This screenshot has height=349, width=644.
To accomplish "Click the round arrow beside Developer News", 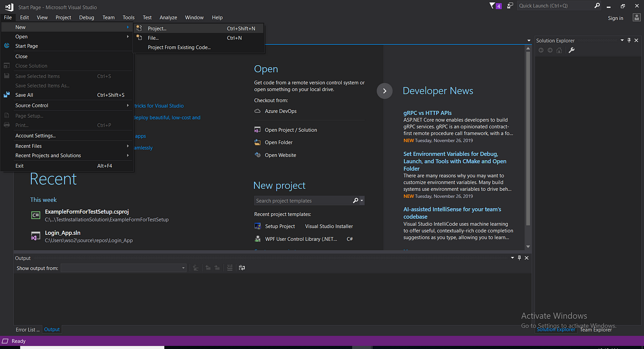I will click(x=385, y=91).
